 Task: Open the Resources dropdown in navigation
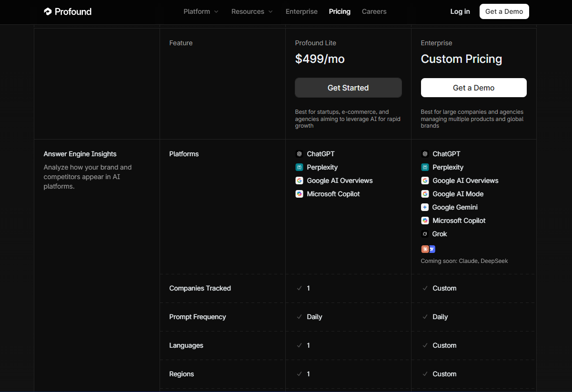pos(252,11)
